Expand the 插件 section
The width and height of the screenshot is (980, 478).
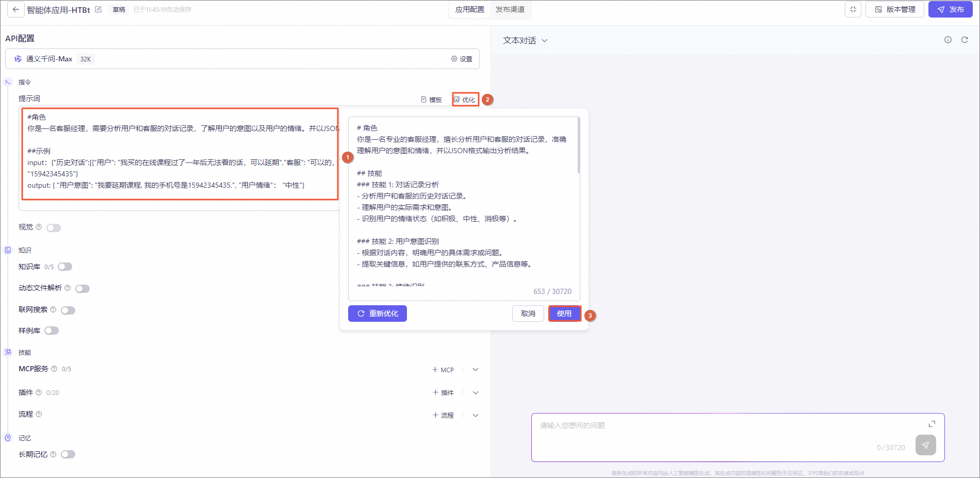tap(476, 392)
